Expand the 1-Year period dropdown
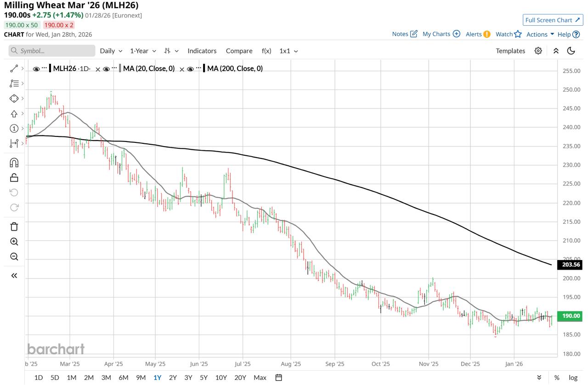The width and height of the screenshot is (588, 385). click(x=143, y=51)
